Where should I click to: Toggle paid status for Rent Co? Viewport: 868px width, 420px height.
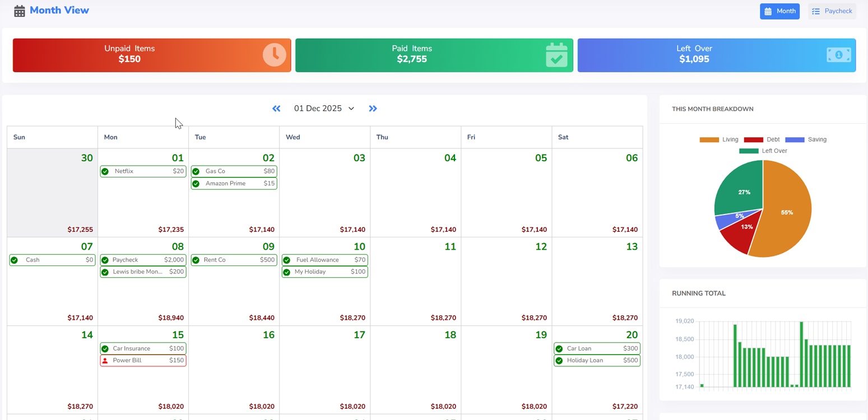point(196,259)
